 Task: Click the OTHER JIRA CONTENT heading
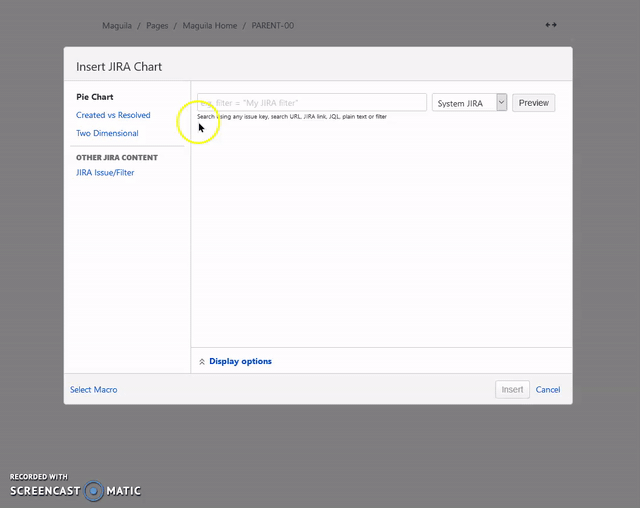(x=117, y=158)
